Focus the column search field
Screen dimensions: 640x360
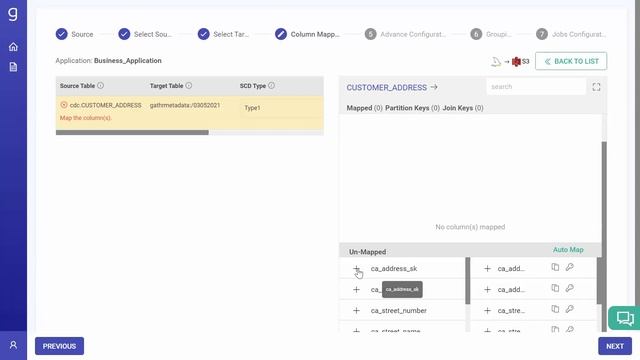pos(536,87)
